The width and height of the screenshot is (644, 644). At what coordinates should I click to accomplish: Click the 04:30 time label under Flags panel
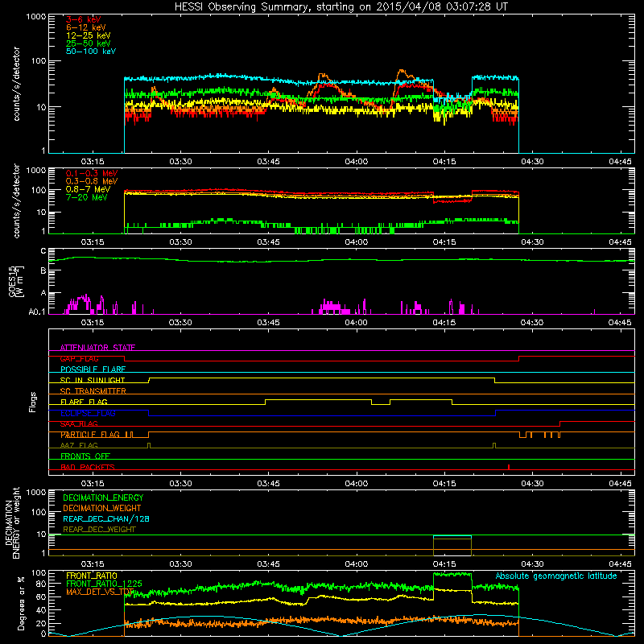[x=532, y=484]
